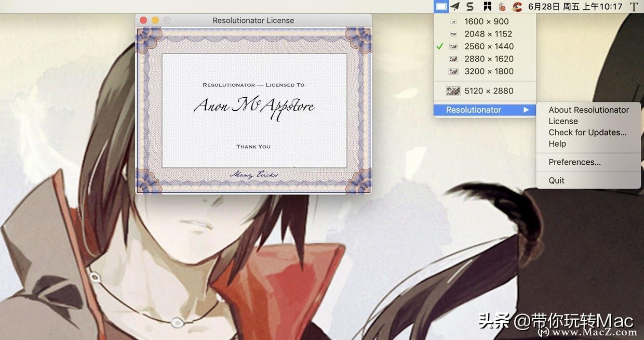
Task: Click the T input-source icon in menu bar
Action: coord(634,7)
